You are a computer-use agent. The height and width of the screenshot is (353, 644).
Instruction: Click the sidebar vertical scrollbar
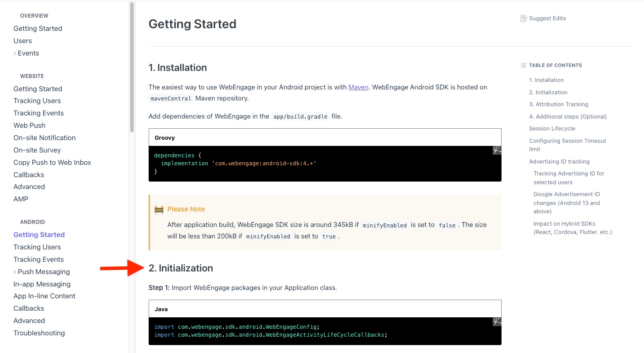coord(132,67)
